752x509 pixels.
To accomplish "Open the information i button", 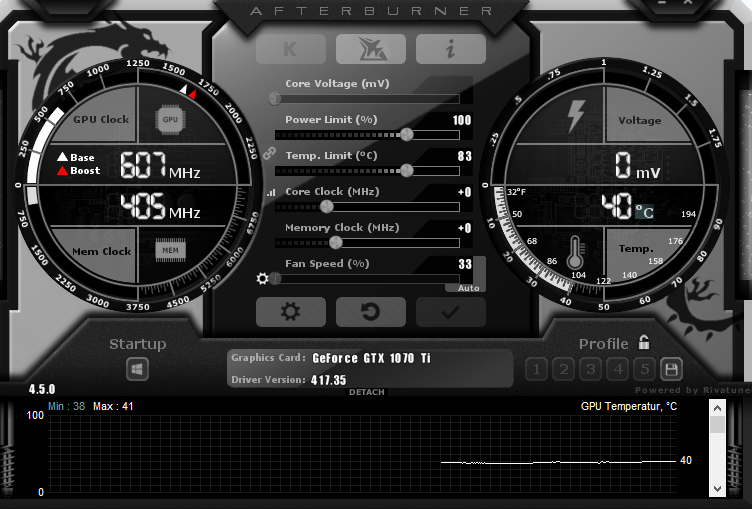I will pyautogui.click(x=451, y=49).
